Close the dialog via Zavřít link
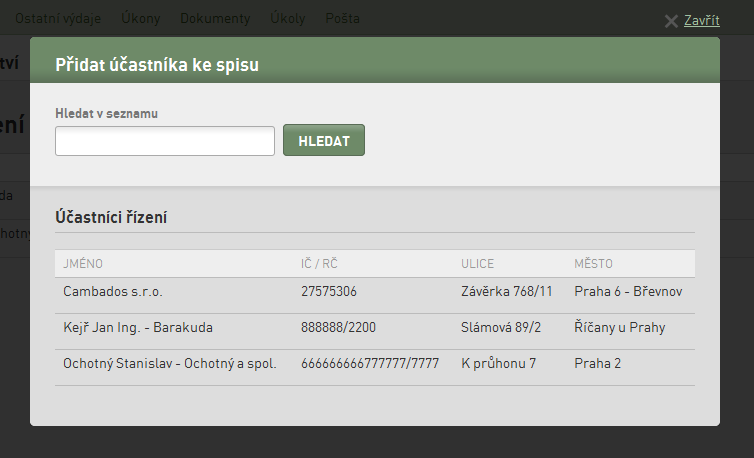 [x=702, y=20]
